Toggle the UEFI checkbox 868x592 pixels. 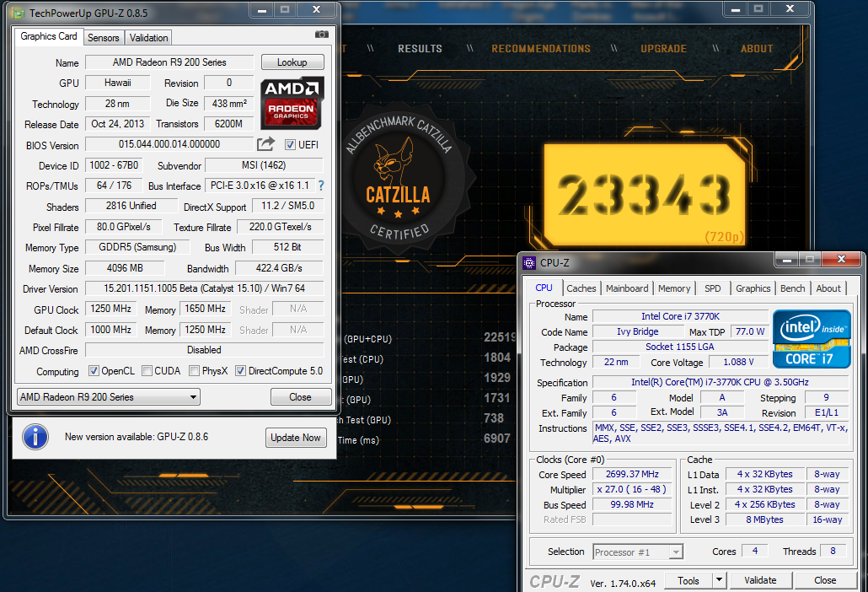click(290, 144)
